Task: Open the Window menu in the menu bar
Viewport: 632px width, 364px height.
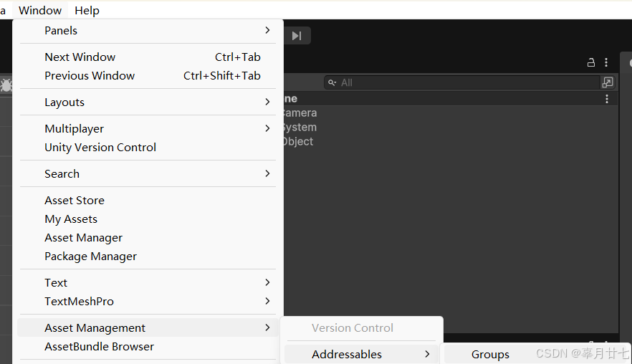Action: 40,11
